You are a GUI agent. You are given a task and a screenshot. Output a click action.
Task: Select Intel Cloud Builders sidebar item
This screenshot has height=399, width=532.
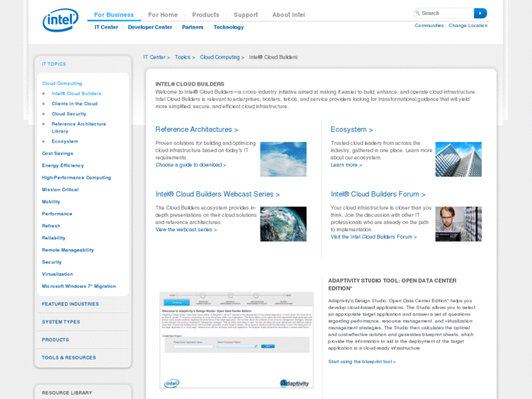pyautogui.click(x=76, y=94)
